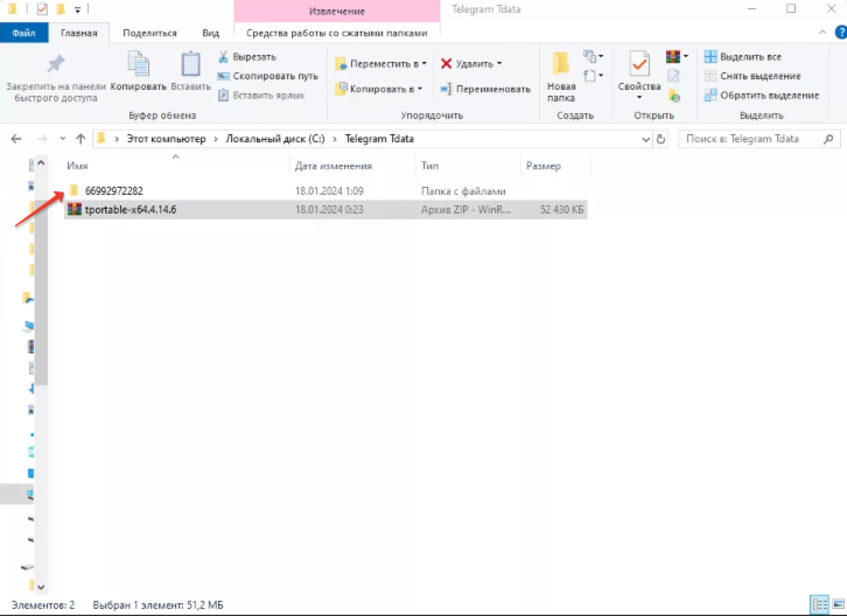
Task: Create a Новая папка (New folder)
Action: pyautogui.click(x=561, y=77)
